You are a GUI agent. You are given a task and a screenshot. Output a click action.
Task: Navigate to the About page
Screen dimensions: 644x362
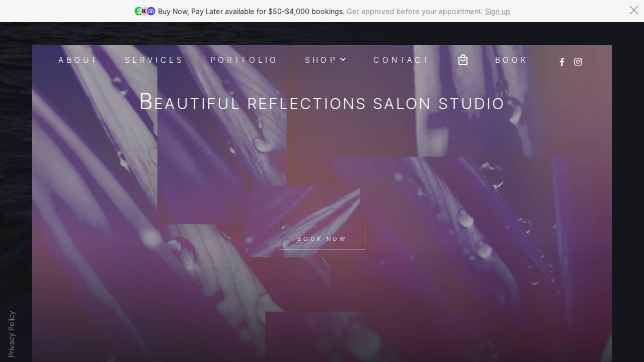click(x=78, y=60)
